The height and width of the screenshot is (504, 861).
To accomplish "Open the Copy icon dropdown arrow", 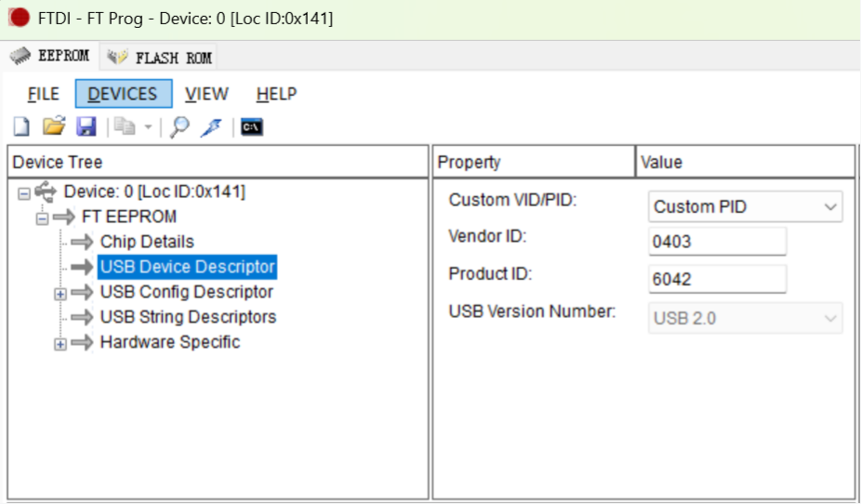I will point(148,127).
